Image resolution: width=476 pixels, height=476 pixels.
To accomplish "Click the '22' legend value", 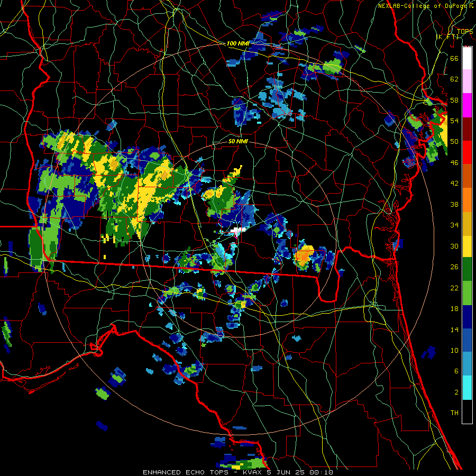I will pos(454,288).
